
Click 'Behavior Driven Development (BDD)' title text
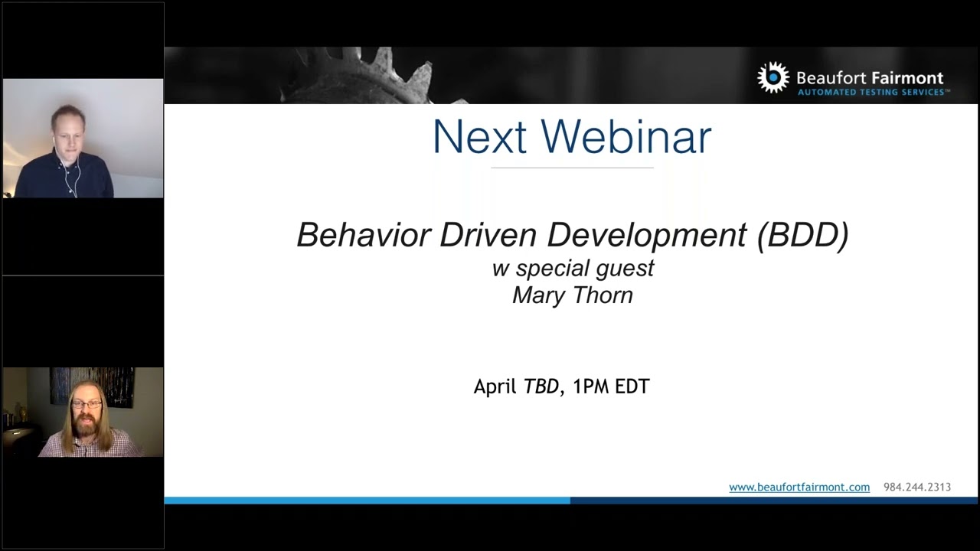(x=573, y=235)
